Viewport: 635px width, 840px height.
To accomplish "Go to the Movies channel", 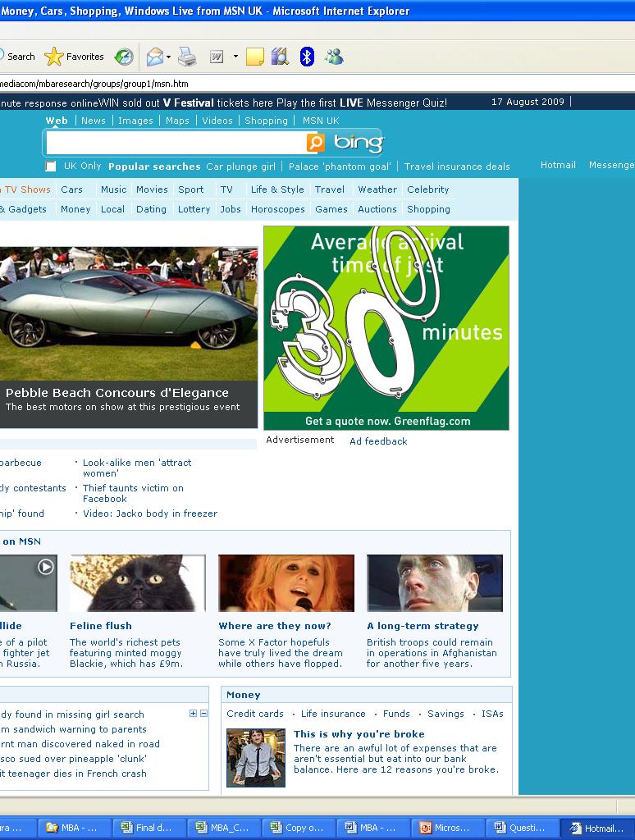I will (152, 189).
